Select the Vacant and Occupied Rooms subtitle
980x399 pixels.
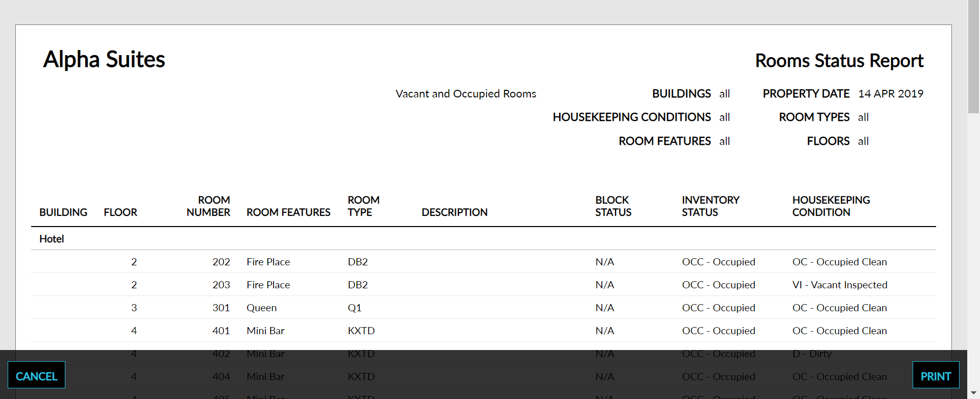click(x=465, y=93)
